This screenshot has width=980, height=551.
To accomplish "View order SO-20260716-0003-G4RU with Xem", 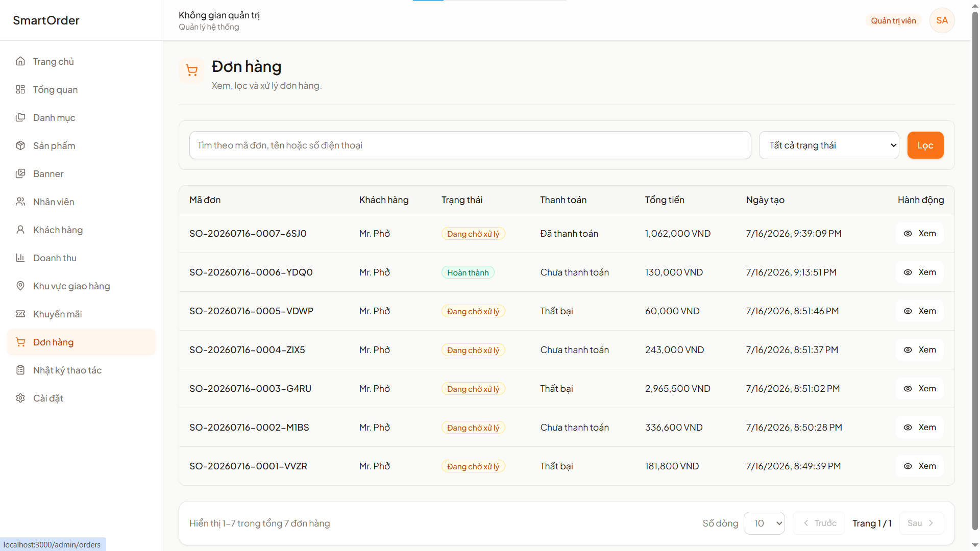I will 920,389.
